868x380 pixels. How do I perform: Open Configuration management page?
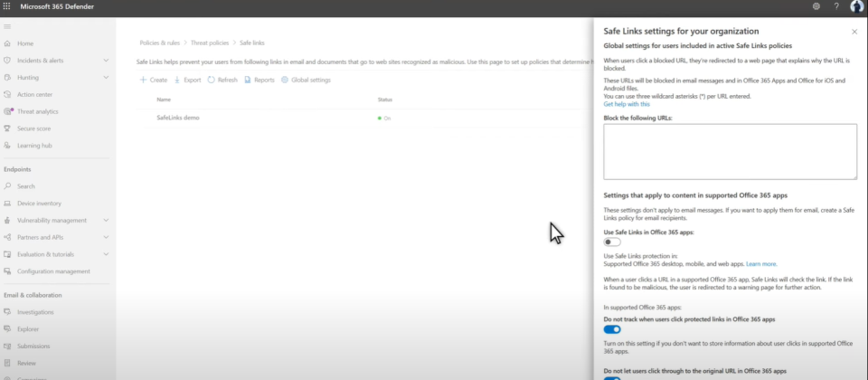53,271
